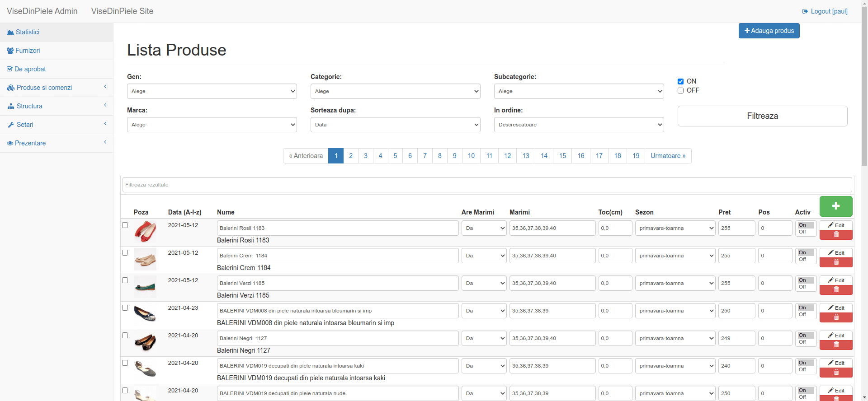Open the Categorie dropdown
The image size is (868, 401).
(396, 91)
